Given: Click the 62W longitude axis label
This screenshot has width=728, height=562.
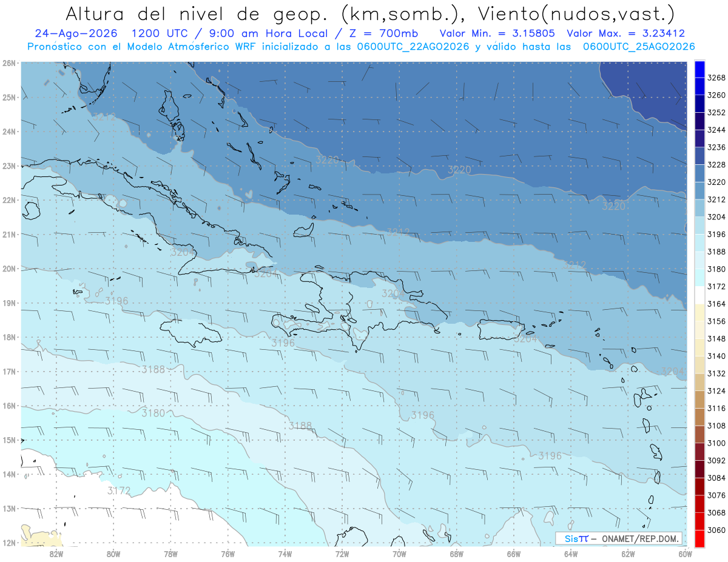Looking at the screenshot, I should tap(628, 554).
